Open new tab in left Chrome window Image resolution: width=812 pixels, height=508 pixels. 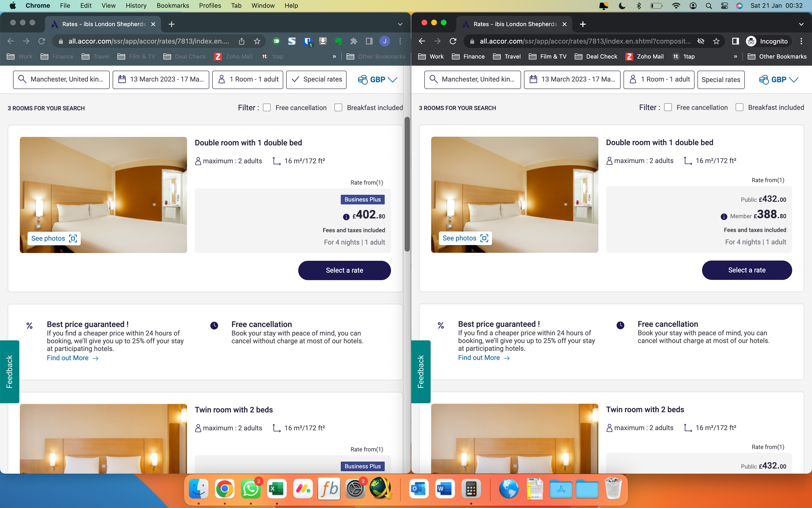click(x=171, y=24)
